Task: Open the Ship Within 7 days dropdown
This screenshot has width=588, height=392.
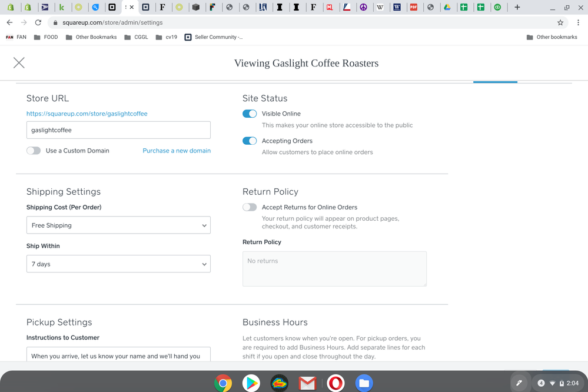Action: tap(118, 264)
